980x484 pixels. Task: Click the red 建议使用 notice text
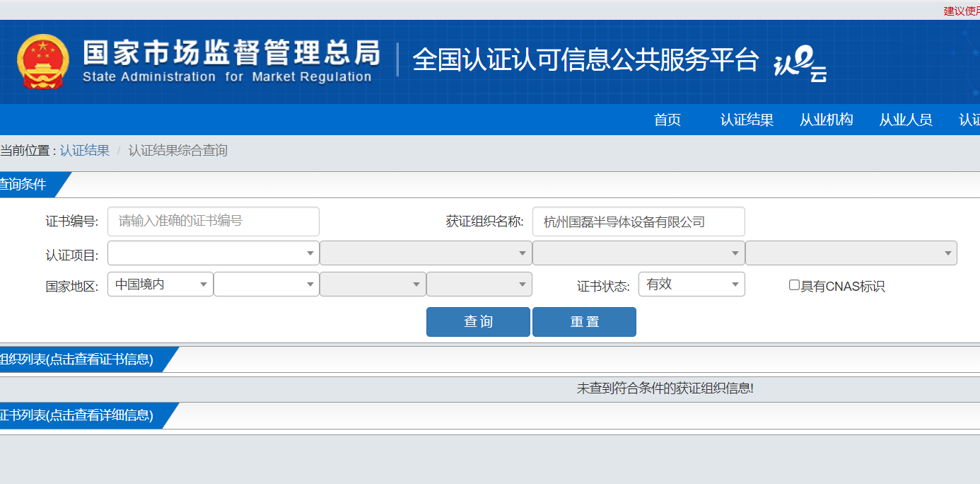pyautogui.click(x=962, y=11)
